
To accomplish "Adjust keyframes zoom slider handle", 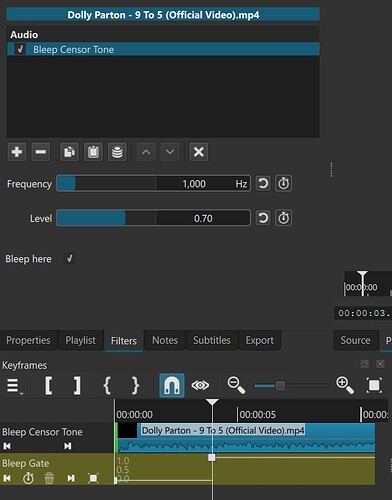I will pos(280,386).
